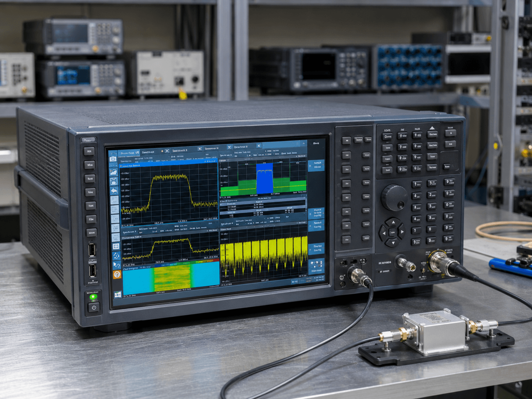
Task: Click the down arrow key on the navigation pad
Action: [x=393, y=242]
